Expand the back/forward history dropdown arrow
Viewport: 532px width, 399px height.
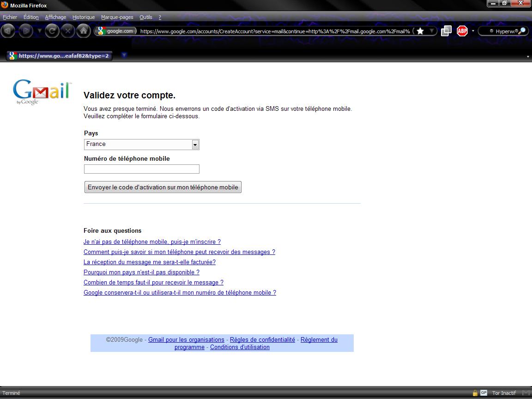pyautogui.click(x=39, y=31)
